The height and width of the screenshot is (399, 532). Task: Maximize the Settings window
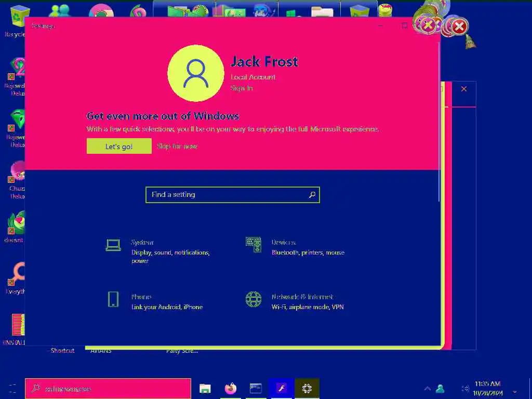coord(404,26)
